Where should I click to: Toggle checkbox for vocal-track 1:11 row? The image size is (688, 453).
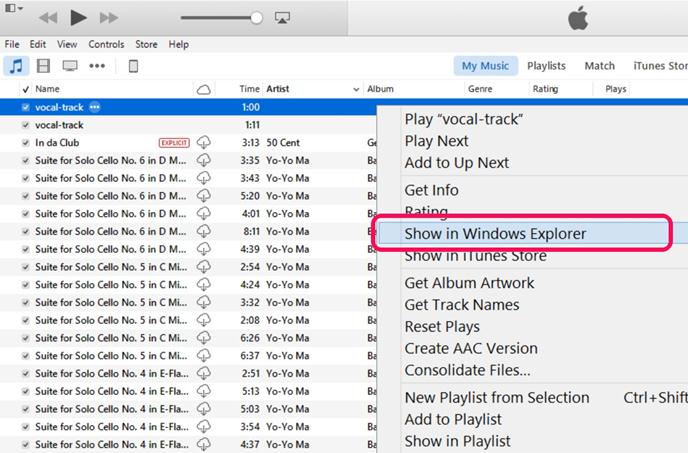[25, 125]
